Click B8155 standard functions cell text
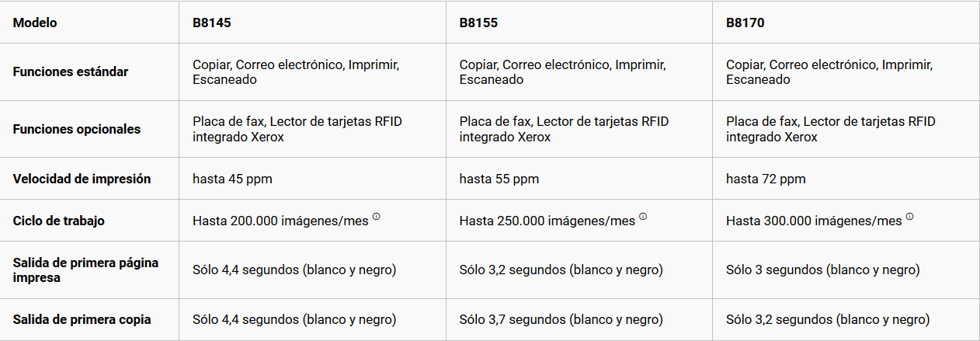The height and width of the screenshot is (341, 980). 562,71
